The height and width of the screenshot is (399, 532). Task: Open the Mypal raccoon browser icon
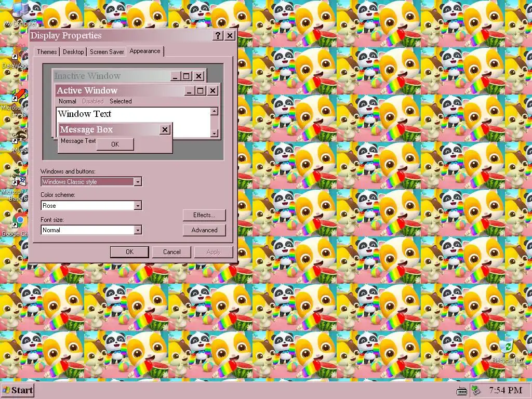pos(20,140)
